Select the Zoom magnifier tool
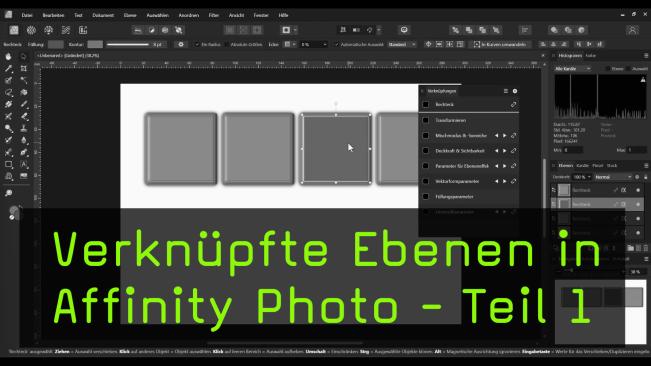The image size is (651, 366). coord(8,193)
